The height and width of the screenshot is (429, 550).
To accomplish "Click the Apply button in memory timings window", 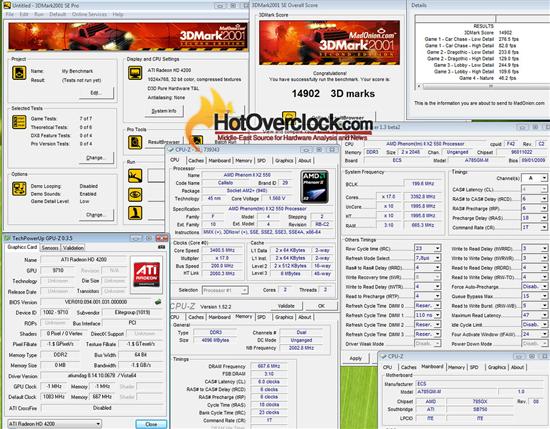I will (356, 358).
